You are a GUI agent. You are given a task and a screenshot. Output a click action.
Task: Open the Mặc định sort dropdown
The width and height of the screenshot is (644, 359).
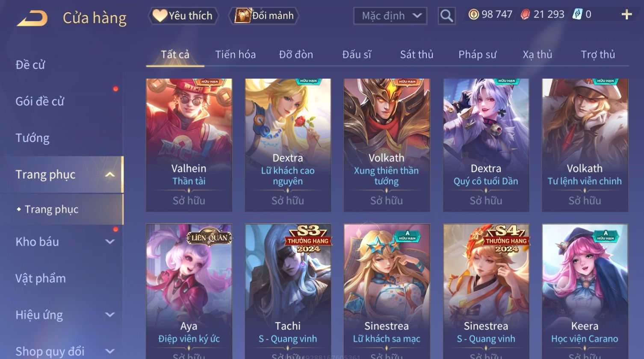pyautogui.click(x=390, y=16)
